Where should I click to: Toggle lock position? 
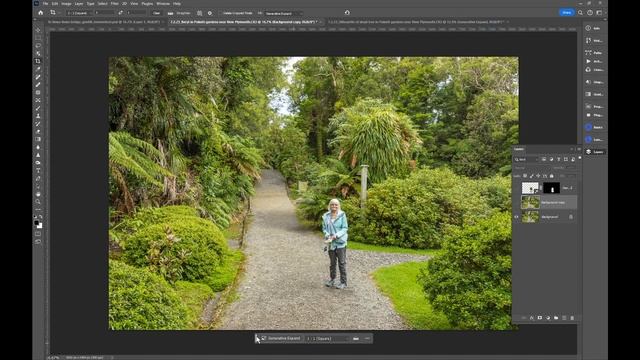(x=538, y=176)
